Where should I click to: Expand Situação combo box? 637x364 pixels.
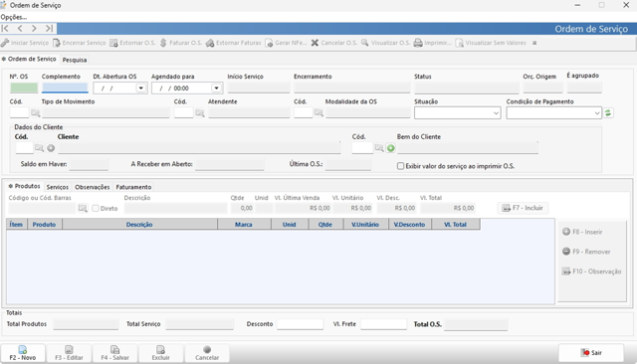[496, 113]
